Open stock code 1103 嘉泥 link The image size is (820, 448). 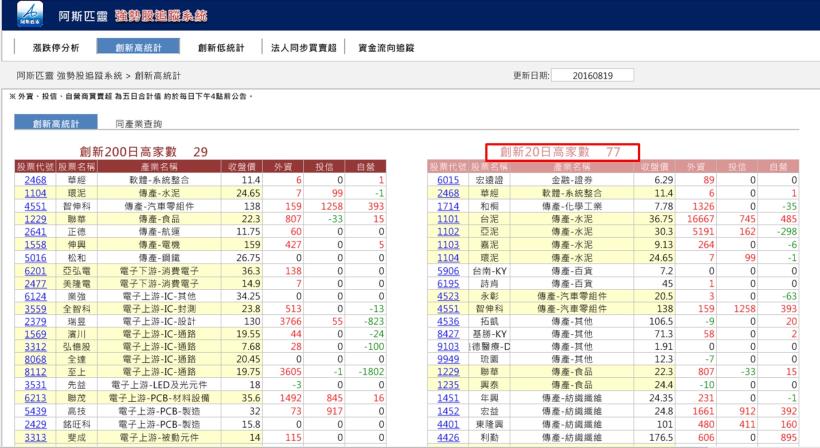tap(448, 245)
